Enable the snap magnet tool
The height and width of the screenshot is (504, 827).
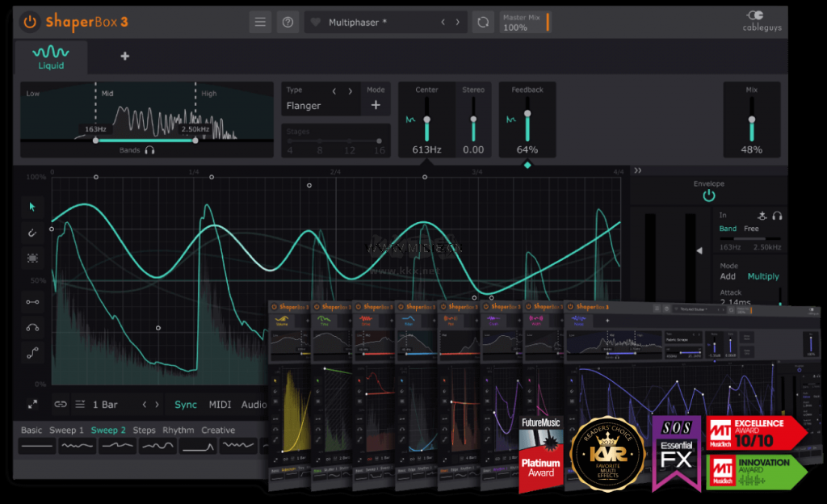click(x=33, y=233)
